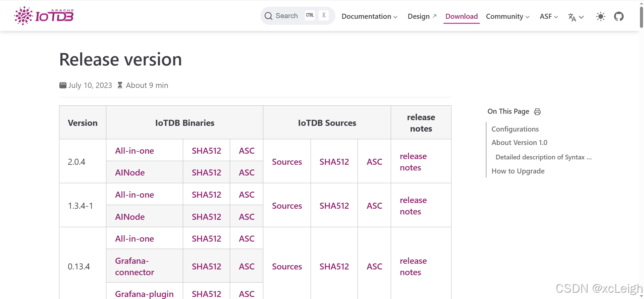
Task: Open the language translation icon menu
Action: 576,17
